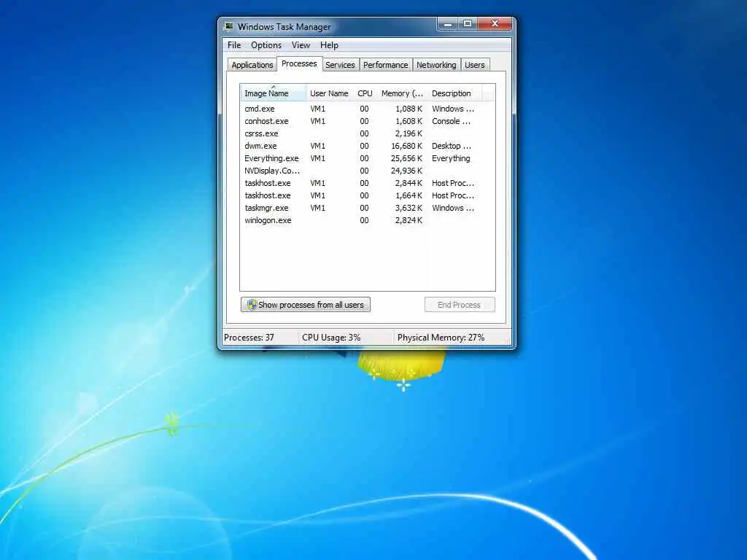This screenshot has height=560, width=747.
Task: Click the Desktop description of dwm.exe
Action: [451, 146]
